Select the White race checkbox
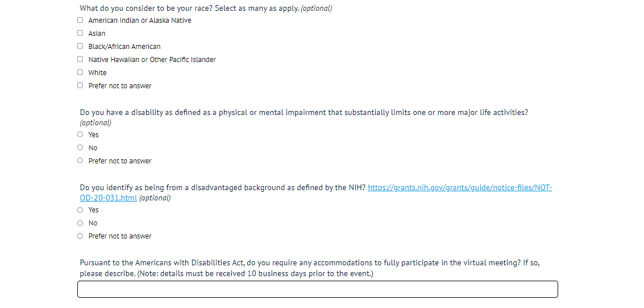This screenshot has width=644, height=308. pyautogui.click(x=80, y=73)
